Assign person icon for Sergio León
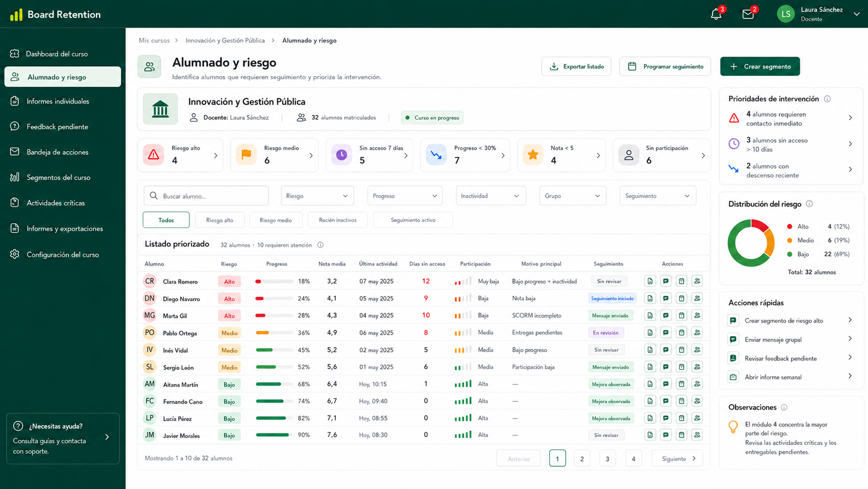This screenshot has height=489, width=868. point(697,367)
